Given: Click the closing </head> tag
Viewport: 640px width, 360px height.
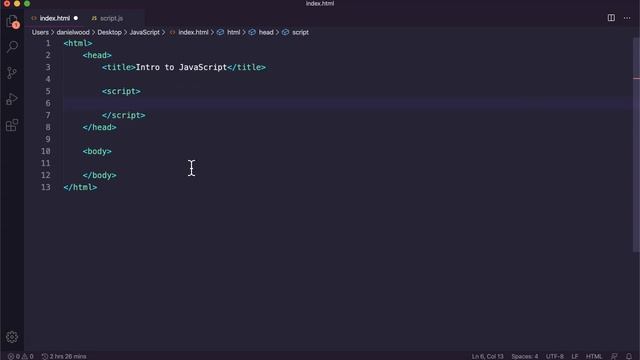Looking at the screenshot, I should click(100, 127).
